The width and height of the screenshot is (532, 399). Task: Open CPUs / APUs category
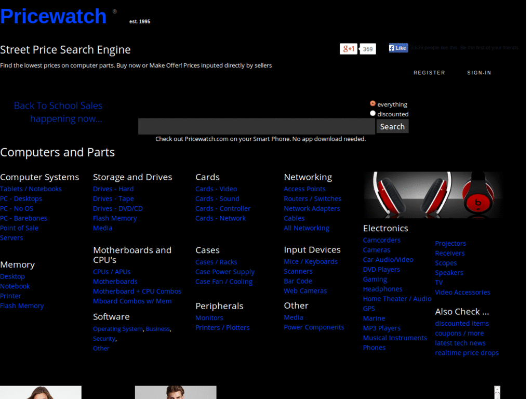click(112, 272)
